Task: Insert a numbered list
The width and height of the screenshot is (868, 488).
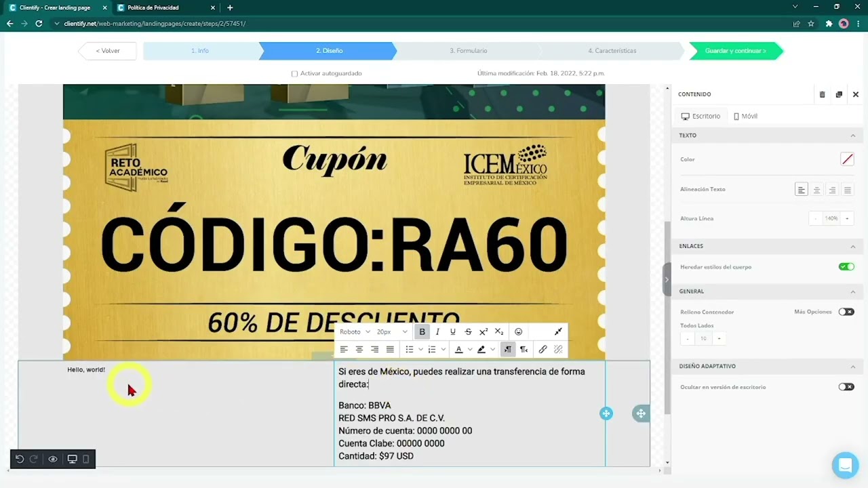Action: 432,350
